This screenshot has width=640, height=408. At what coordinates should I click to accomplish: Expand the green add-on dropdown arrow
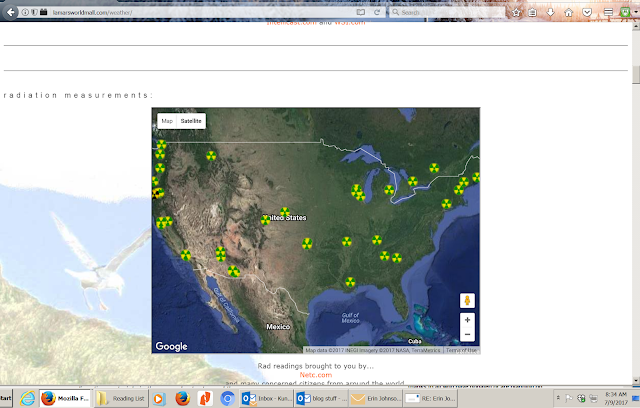point(634,13)
